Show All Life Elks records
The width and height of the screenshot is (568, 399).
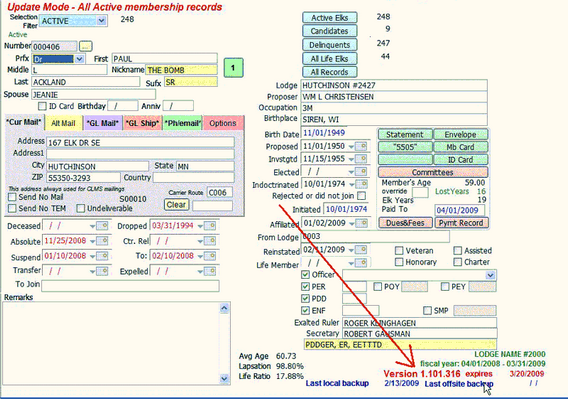click(x=330, y=59)
